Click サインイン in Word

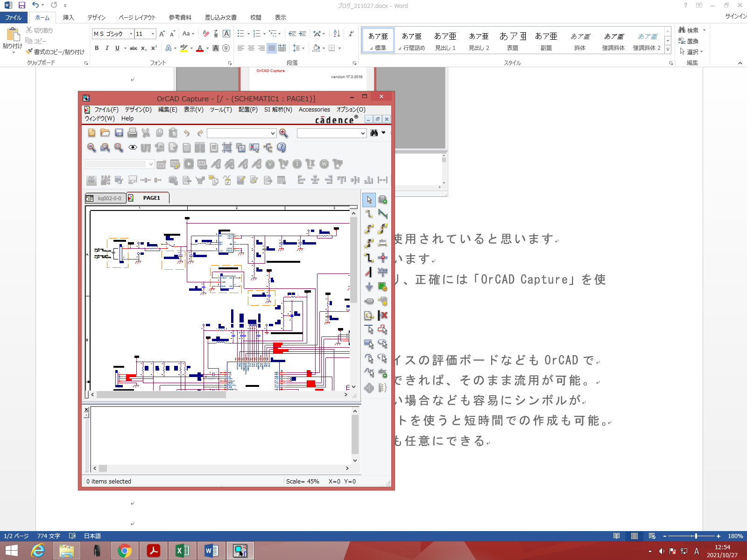(x=736, y=16)
